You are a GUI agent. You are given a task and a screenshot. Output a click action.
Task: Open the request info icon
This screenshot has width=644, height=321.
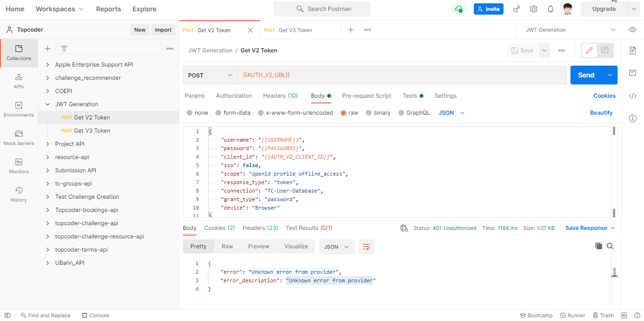[x=633, y=118]
